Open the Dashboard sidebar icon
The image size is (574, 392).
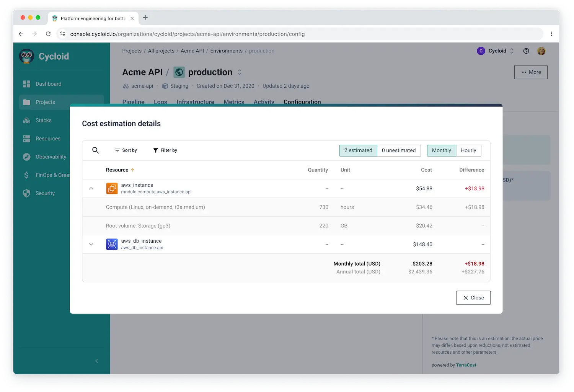click(26, 84)
